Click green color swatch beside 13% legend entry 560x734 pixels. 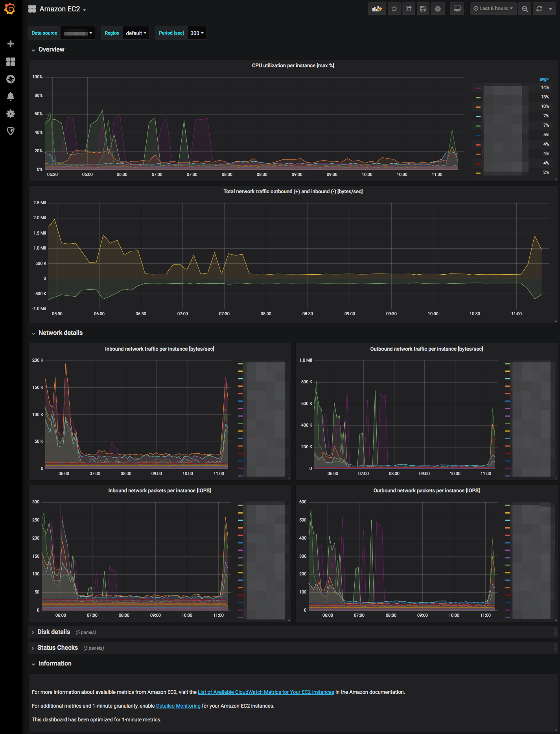(x=478, y=98)
